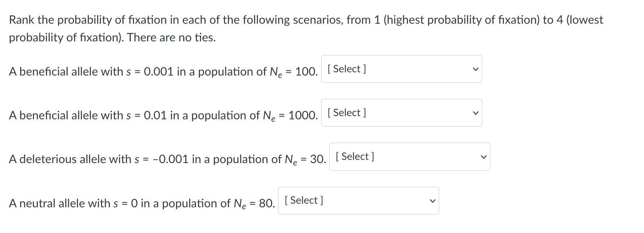Click the [ Select ] label in the top dropdown
This screenshot has height=233, width=644.
347,69
